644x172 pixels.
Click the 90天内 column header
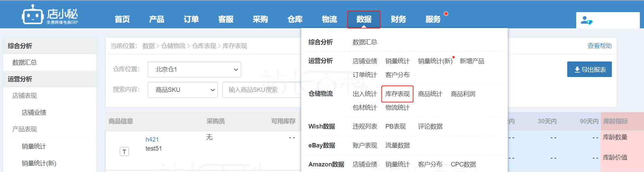(589, 121)
